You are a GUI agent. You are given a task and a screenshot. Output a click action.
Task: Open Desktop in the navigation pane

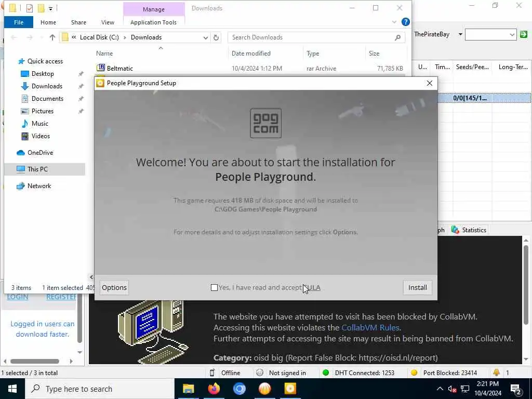click(43, 74)
